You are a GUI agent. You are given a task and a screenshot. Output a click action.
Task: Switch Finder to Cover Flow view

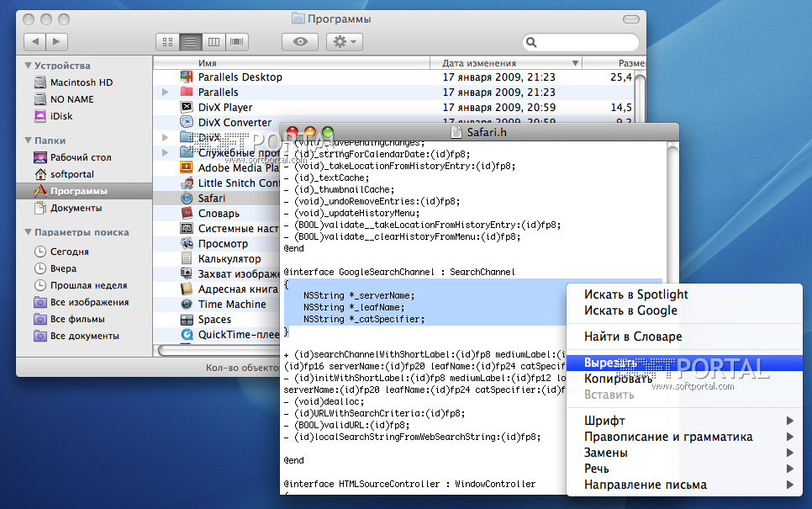(x=237, y=42)
